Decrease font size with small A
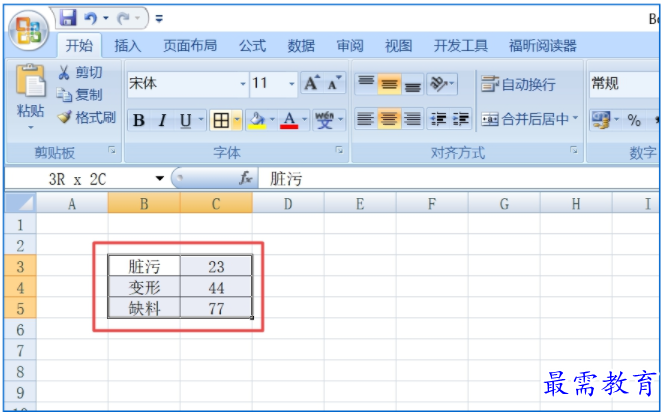 pos(335,83)
